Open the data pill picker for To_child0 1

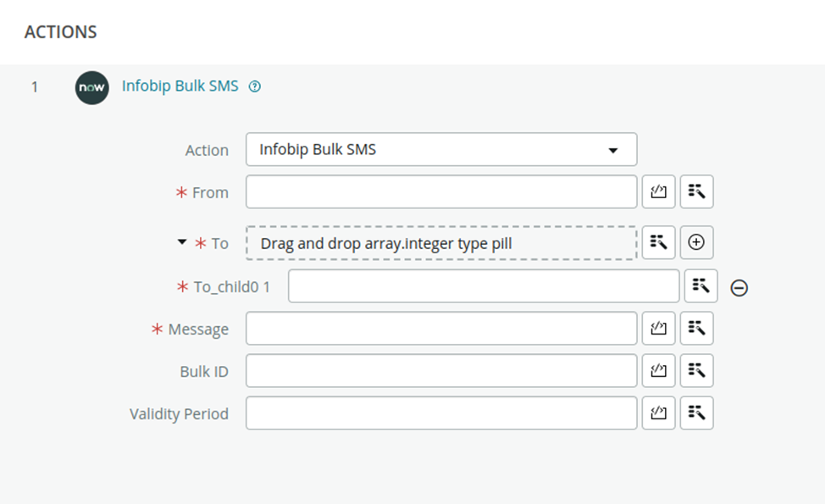coord(700,286)
